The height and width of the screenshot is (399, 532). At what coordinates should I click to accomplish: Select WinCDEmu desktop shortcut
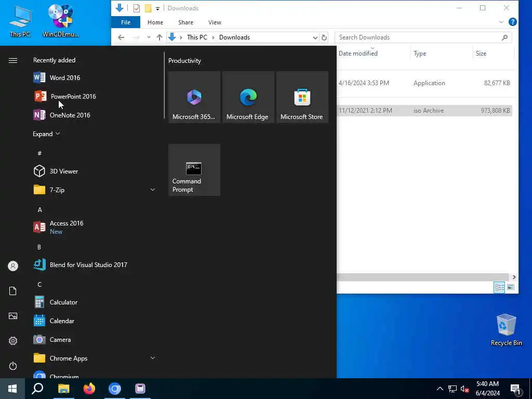(x=61, y=21)
